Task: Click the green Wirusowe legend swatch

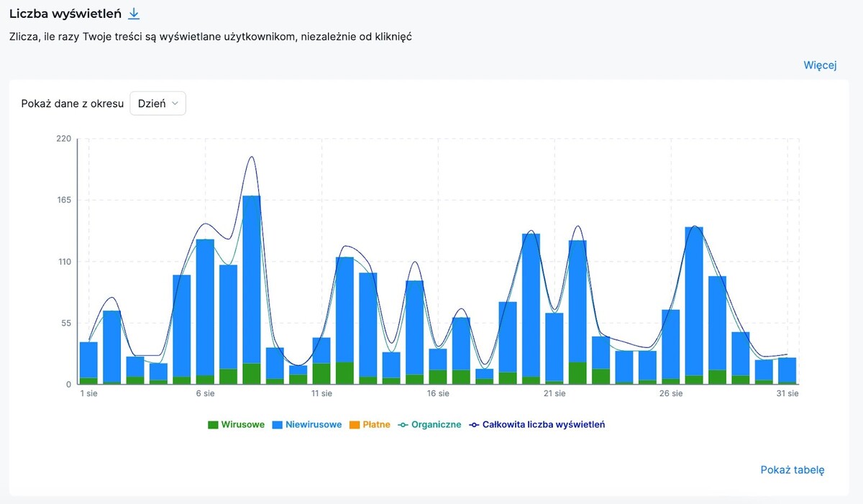Action: pos(213,425)
